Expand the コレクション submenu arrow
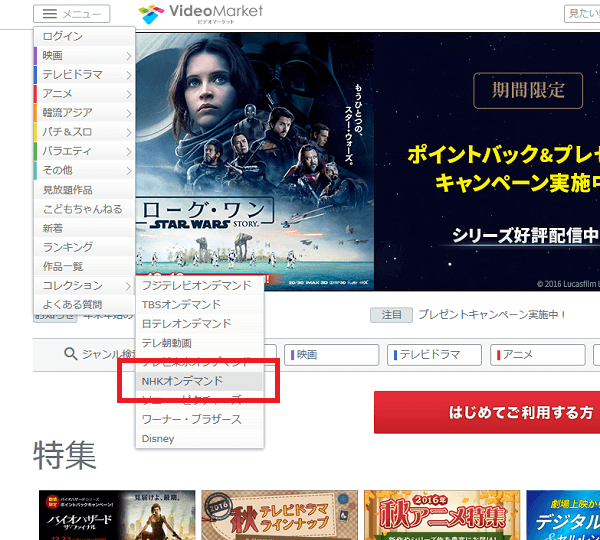 pos(128,286)
